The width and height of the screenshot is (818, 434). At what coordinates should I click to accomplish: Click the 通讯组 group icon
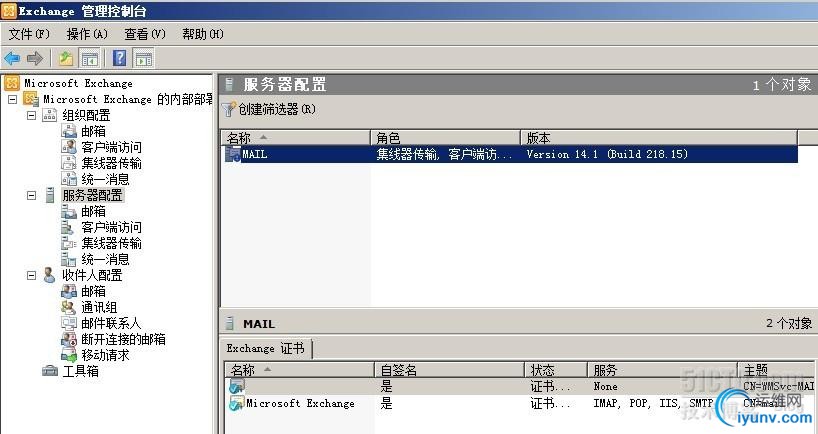pos(69,307)
